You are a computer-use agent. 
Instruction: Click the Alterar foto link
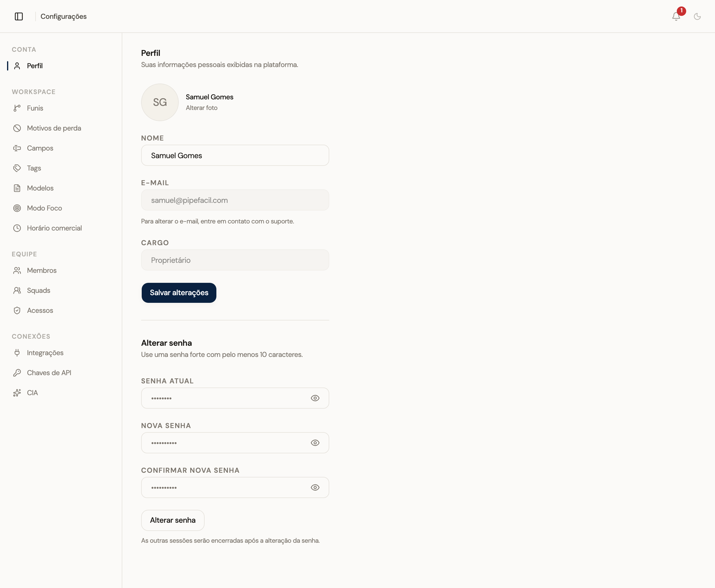tap(201, 108)
